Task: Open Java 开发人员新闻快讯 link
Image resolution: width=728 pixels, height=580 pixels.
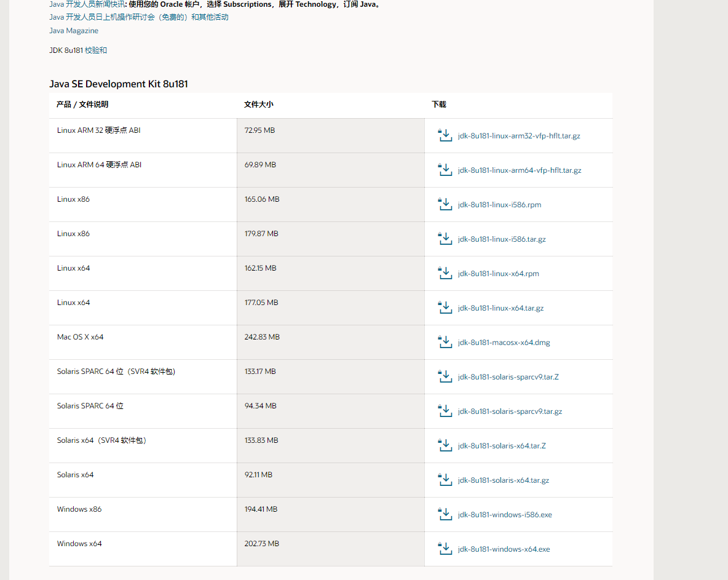Action: pyautogui.click(x=87, y=4)
